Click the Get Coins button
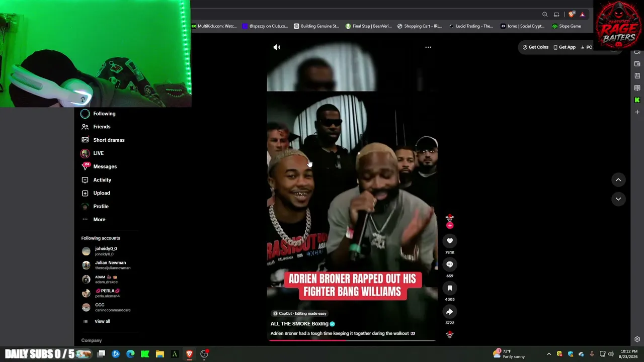Viewport: 644px width, 362px height. click(x=535, y=47)
